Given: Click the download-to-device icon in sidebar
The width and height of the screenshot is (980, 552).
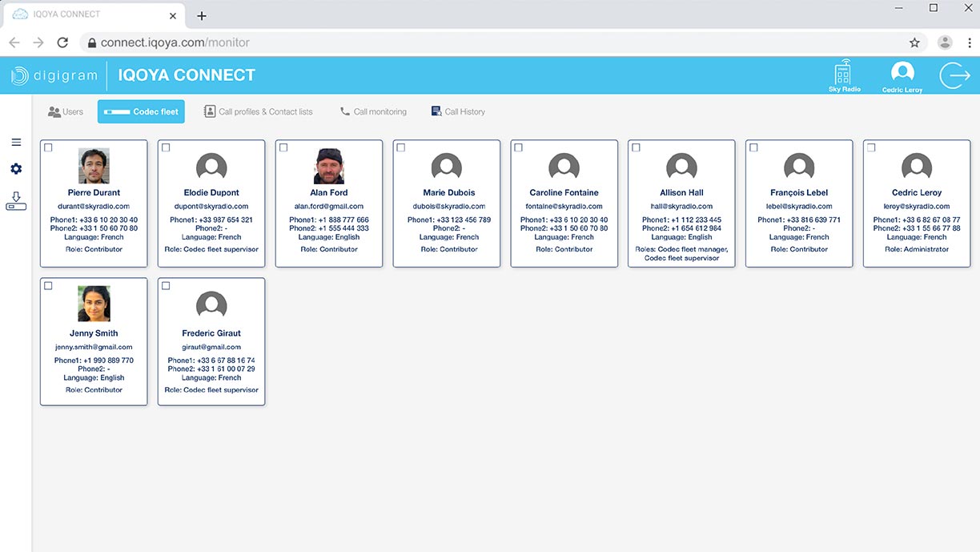Looking at the screenshot, I should (16, 201).
